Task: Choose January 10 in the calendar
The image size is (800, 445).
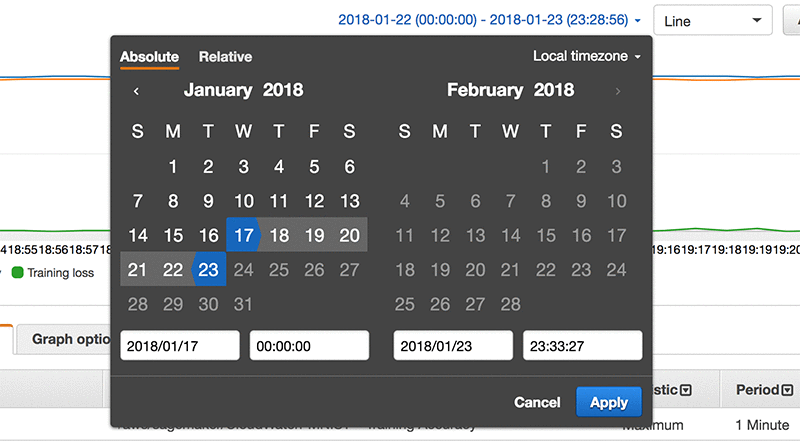Action: pyautogui.click(x=243, y=201)
